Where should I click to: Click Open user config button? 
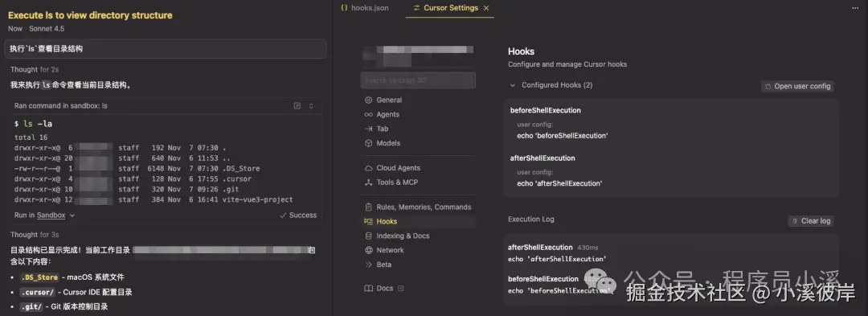click(798, 86)
